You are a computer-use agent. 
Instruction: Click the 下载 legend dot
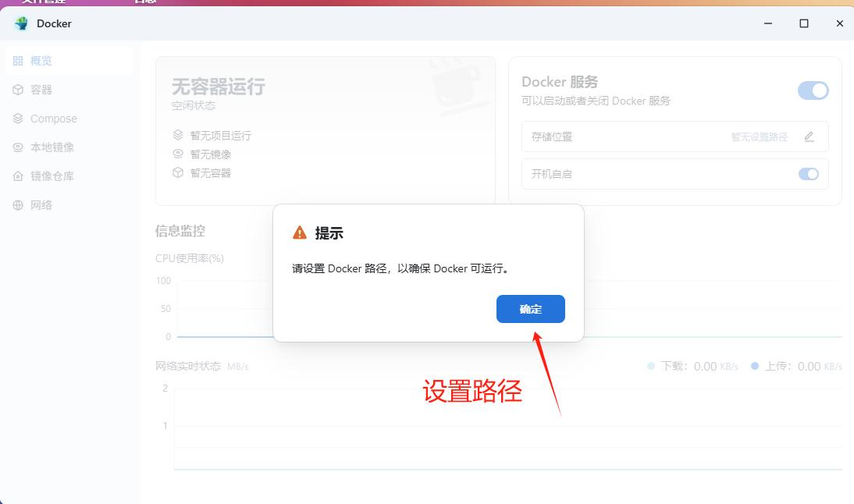pyautogui.click(x=651, y=366)
